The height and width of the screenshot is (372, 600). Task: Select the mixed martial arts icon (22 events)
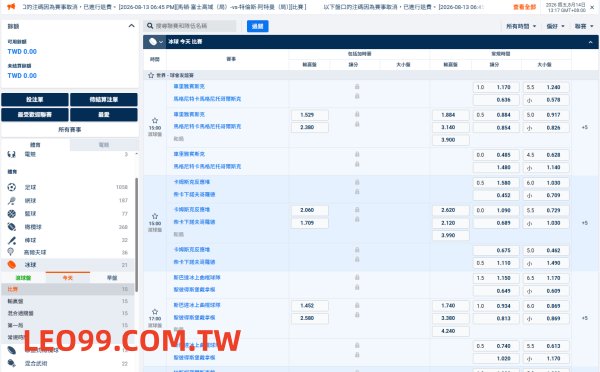point(11,363)
